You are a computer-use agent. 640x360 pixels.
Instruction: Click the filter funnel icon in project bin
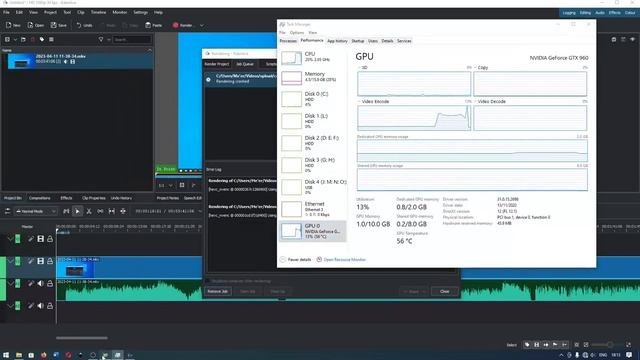101,40
